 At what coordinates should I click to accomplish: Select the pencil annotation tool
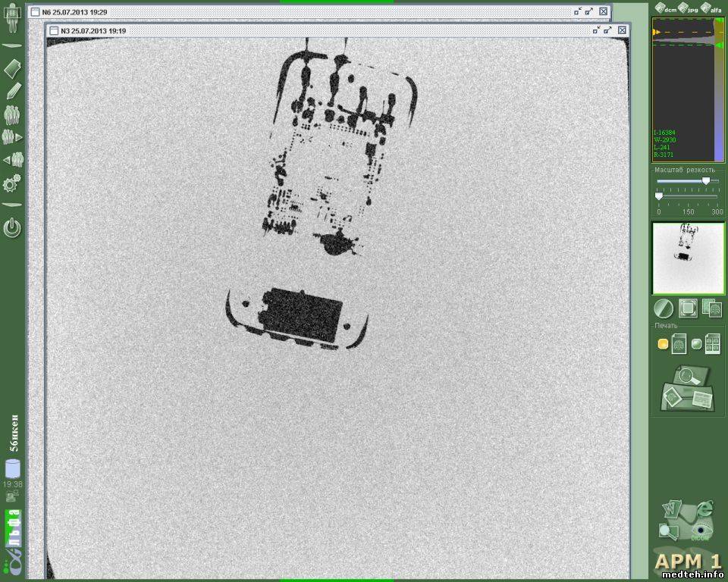(x=13, y=91)
